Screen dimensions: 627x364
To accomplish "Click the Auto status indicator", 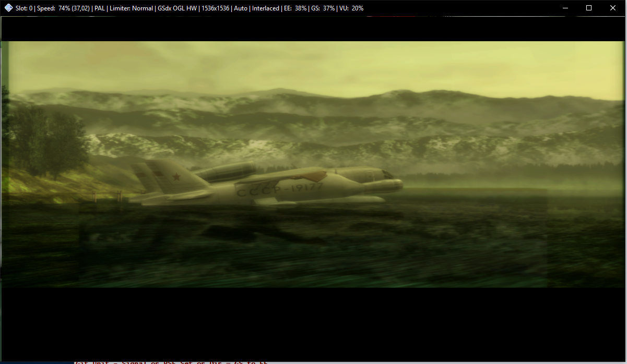I will tap(240, 8).
